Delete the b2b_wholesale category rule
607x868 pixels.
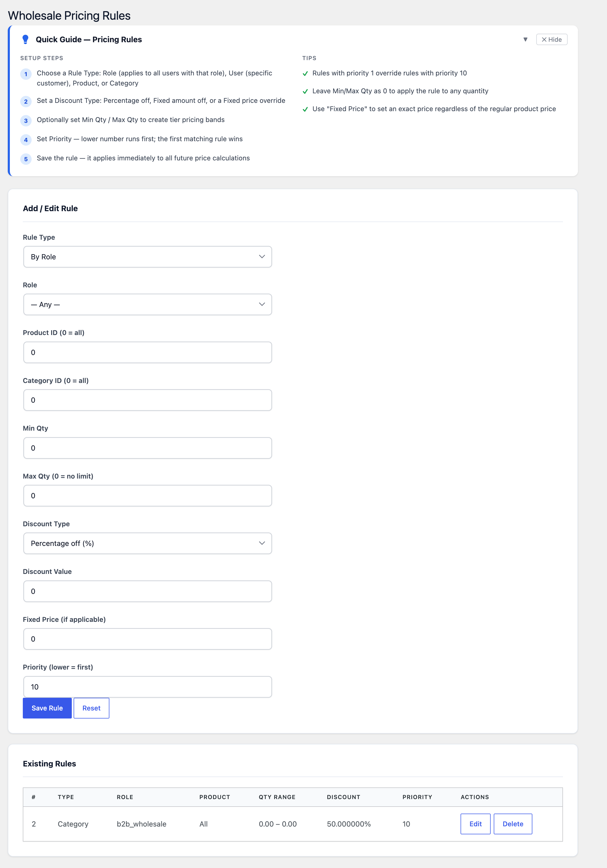coord(513,824)
